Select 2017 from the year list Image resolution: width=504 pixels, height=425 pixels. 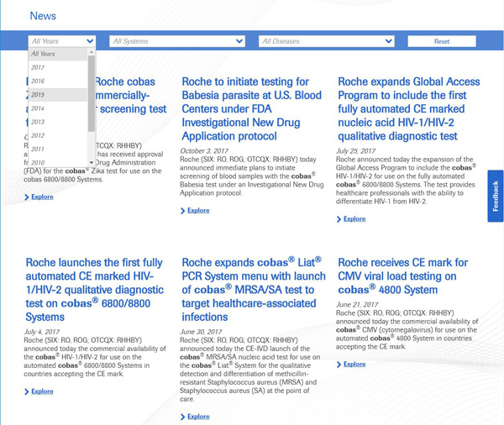pyautogui.click(x=39, y=67)
